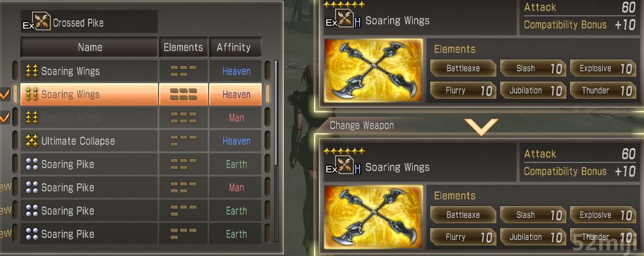The image size is (644, 256).
Task: Click the six-star rating above the top Soaring Wings
Action: coord(344,5)
